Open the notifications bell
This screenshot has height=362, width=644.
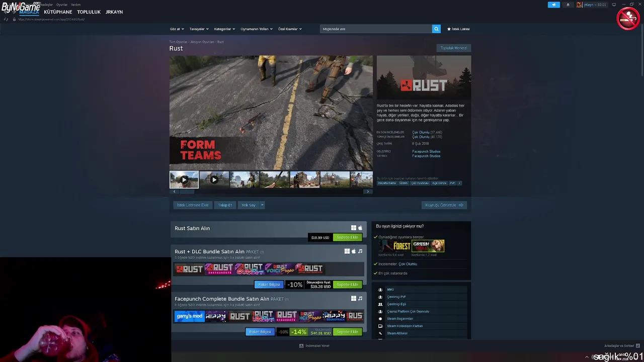pyautogui.click(x=568, y=5)
